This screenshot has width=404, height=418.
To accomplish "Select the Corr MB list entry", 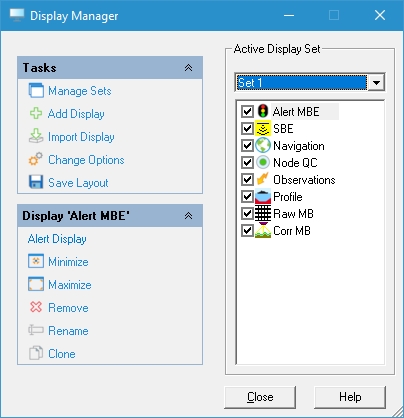I will [292, 231].
